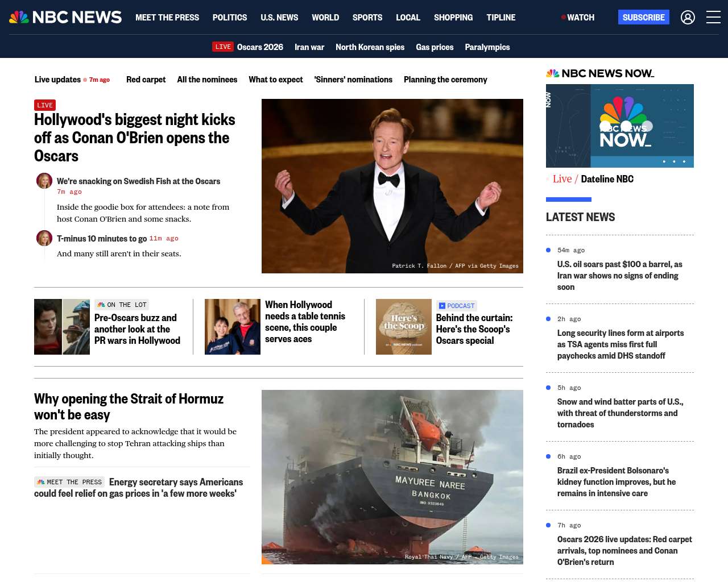
Task: Open Energy secretary gas prices story
Action: pyautogui.click(x=139, y=488)
